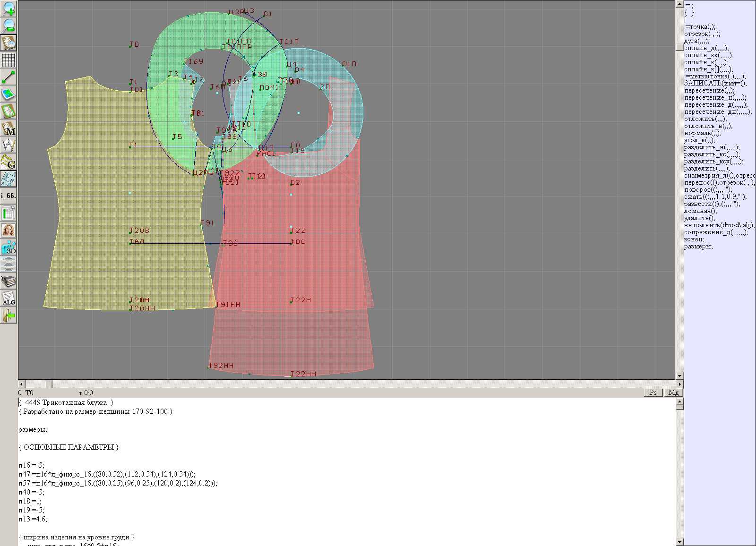The image size is (756, 546).
Task: Insert the 'пересечение(,,);' operator from the list
Action: [x=709, y=91]
